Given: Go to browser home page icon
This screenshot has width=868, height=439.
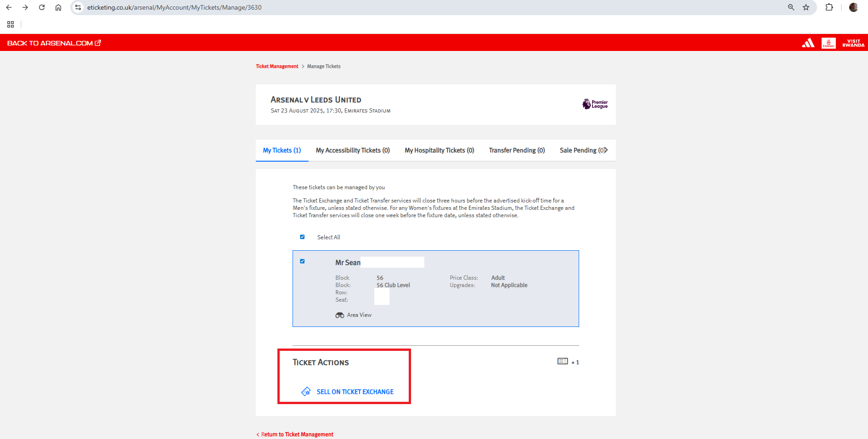Looking at the screenshot, I should [58, 7].
